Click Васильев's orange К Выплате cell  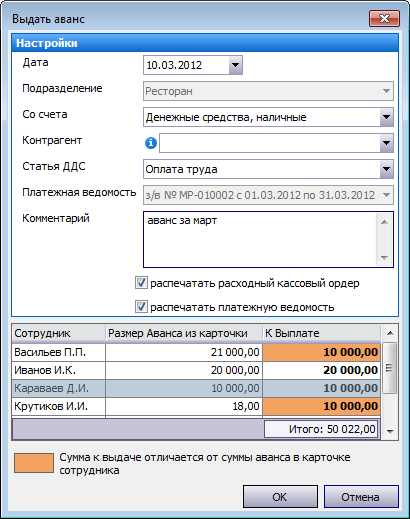coord(322,352)
